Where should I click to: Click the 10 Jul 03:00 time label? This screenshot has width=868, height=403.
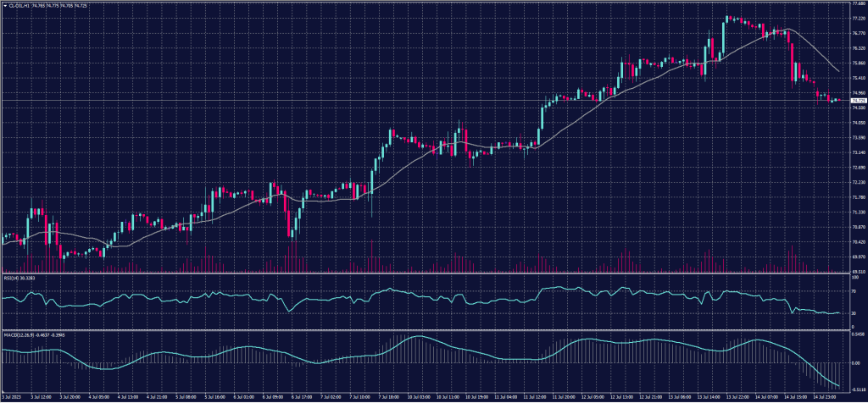point(419,396)
